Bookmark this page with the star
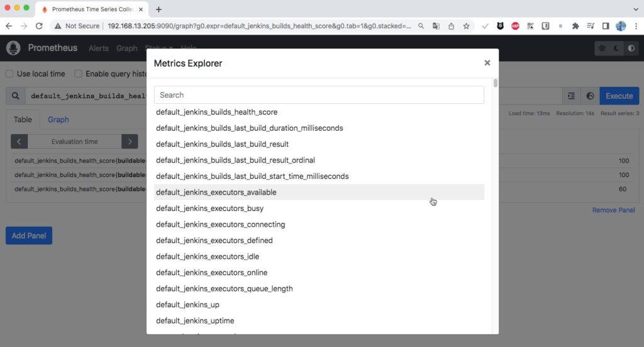 click(x=466, y=26)
